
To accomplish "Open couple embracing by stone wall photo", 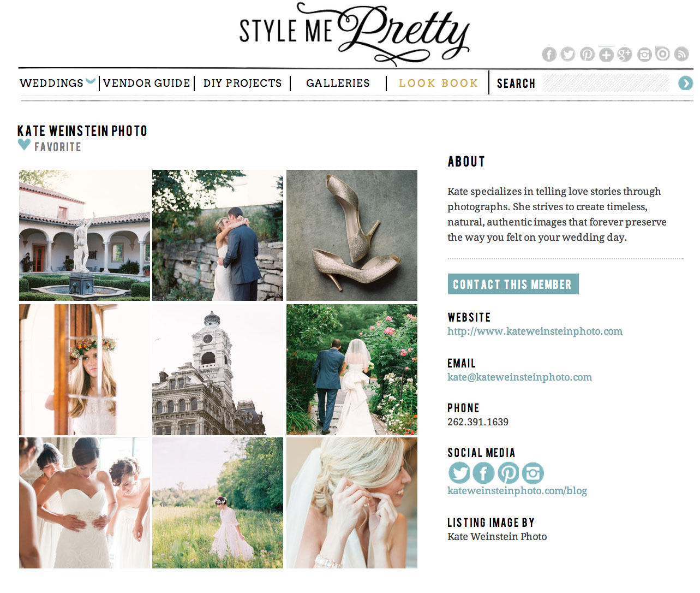I will [218, 235].
